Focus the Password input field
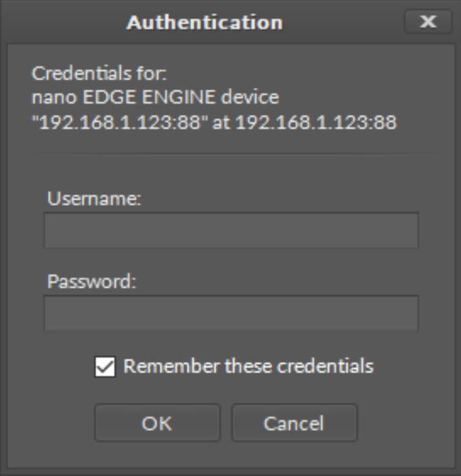 coord(231,313)
